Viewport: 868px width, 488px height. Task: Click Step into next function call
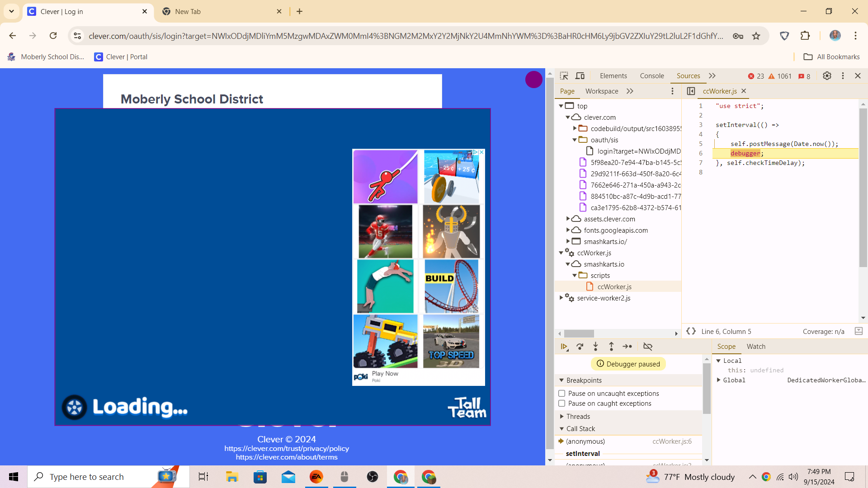tap(595, 347)
